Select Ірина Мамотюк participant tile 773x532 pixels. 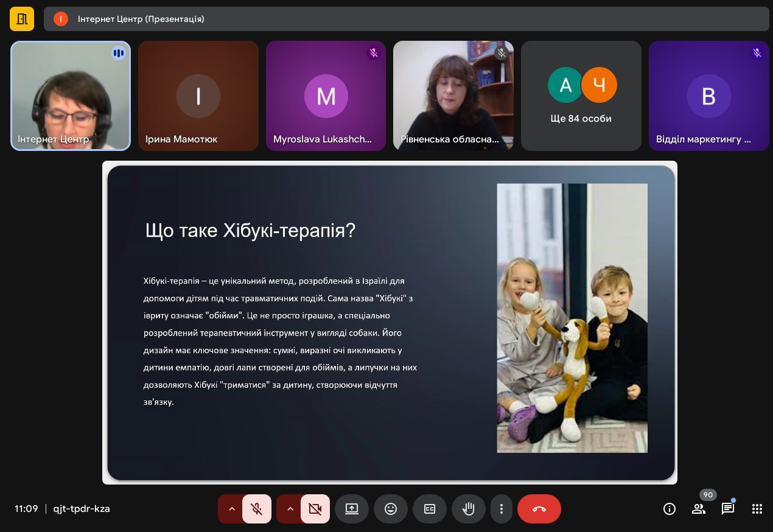[198, 96]
